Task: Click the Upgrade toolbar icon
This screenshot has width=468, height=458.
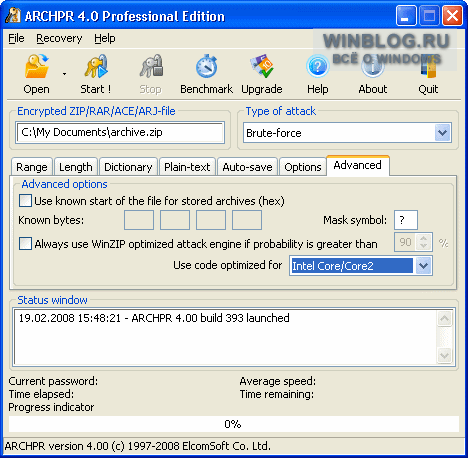Action: coord(262,66)
